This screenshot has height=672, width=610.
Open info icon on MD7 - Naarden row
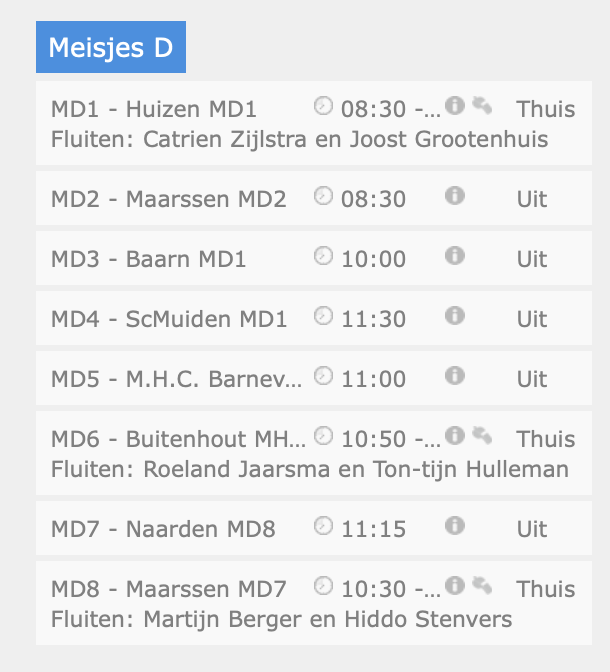455,525
